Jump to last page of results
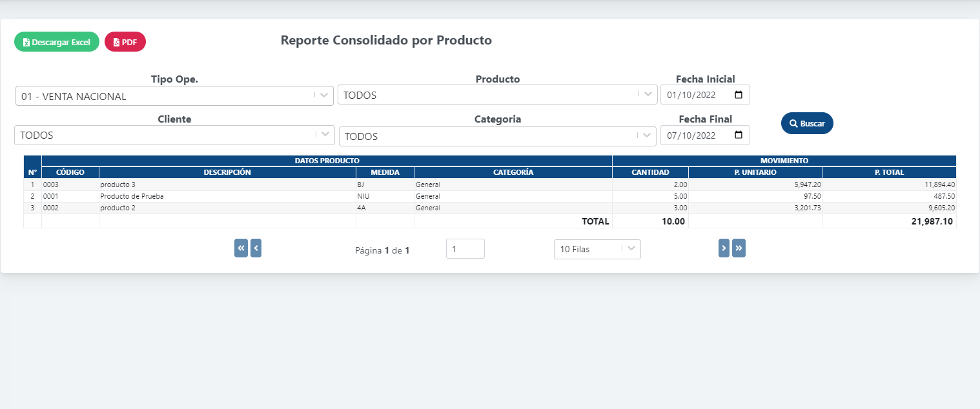 point(739,248)
